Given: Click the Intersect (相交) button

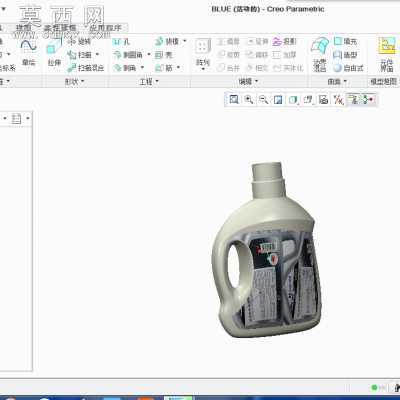Looking at the screenshot, I should pyautogui.click(x=257, y=68).
